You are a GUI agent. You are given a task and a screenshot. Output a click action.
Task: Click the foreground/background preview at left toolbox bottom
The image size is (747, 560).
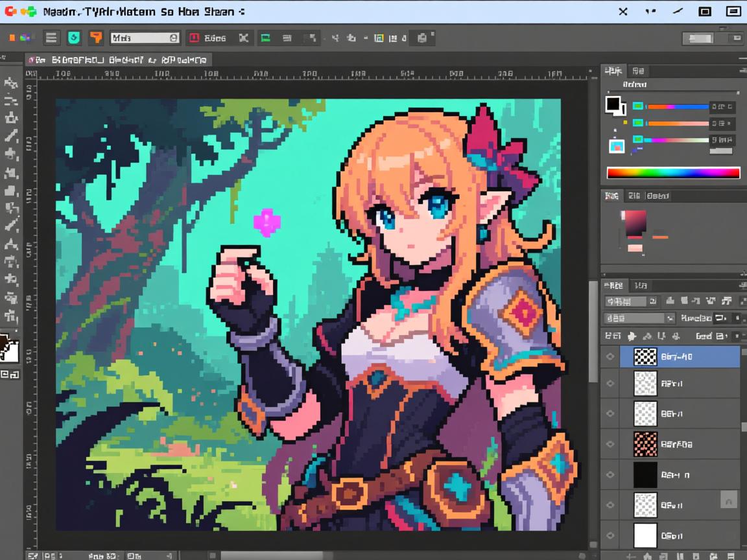[9, 349]
